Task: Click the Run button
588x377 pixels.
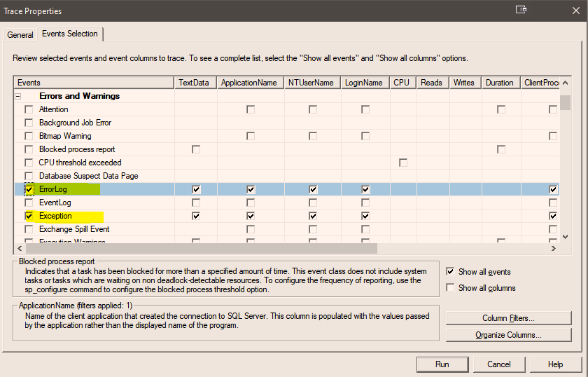Action: click(442, 364)
